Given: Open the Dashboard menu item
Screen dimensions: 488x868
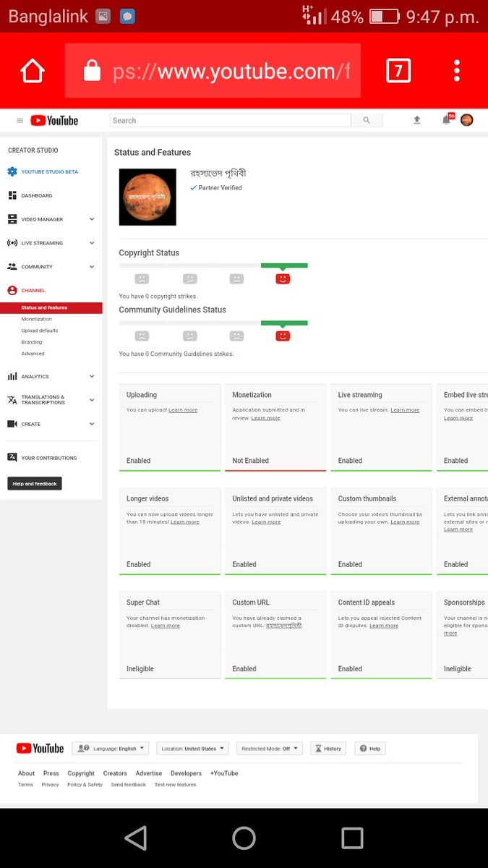Looking at the screenshot, I should [37, 195].
